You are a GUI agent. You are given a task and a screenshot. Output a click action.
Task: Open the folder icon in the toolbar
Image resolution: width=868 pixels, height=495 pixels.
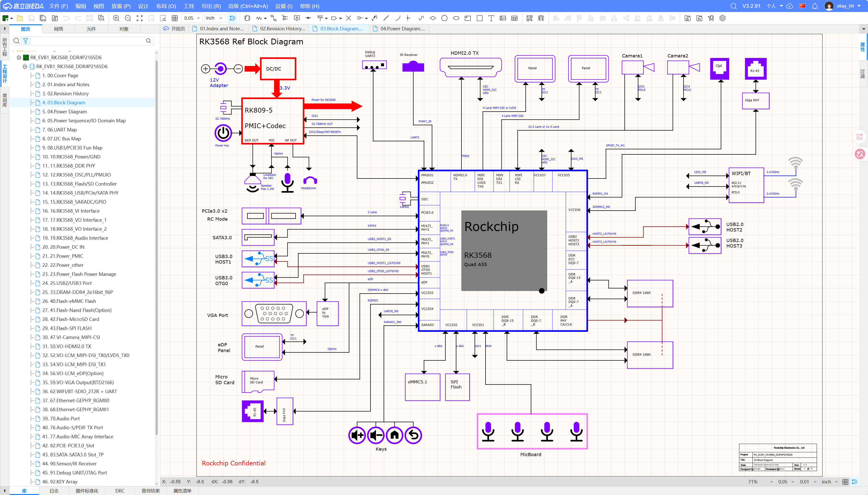20,18
